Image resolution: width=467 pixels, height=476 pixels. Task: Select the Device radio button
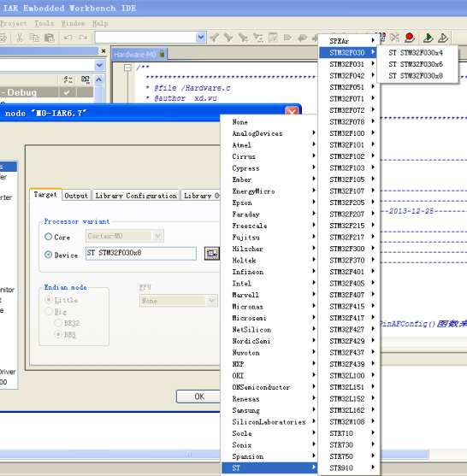point(48,255)
